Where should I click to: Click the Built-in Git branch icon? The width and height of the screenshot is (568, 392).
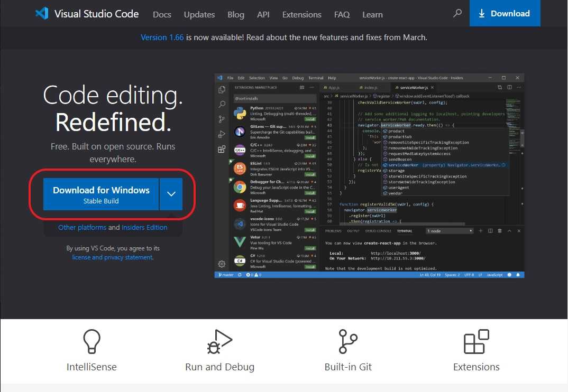pos(348,341)
